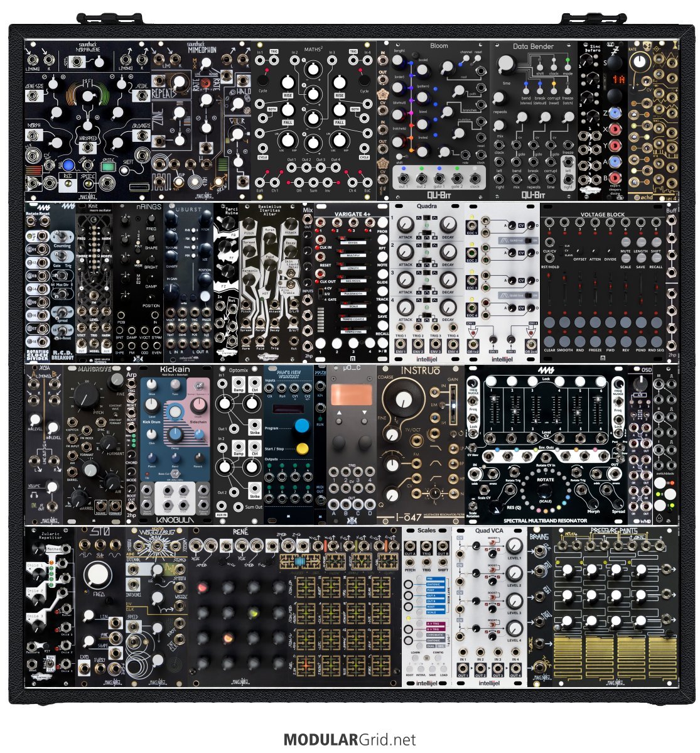Tap Voltage Block PEND button
This screenshot has width=700, height=753.
click(641, 341)
